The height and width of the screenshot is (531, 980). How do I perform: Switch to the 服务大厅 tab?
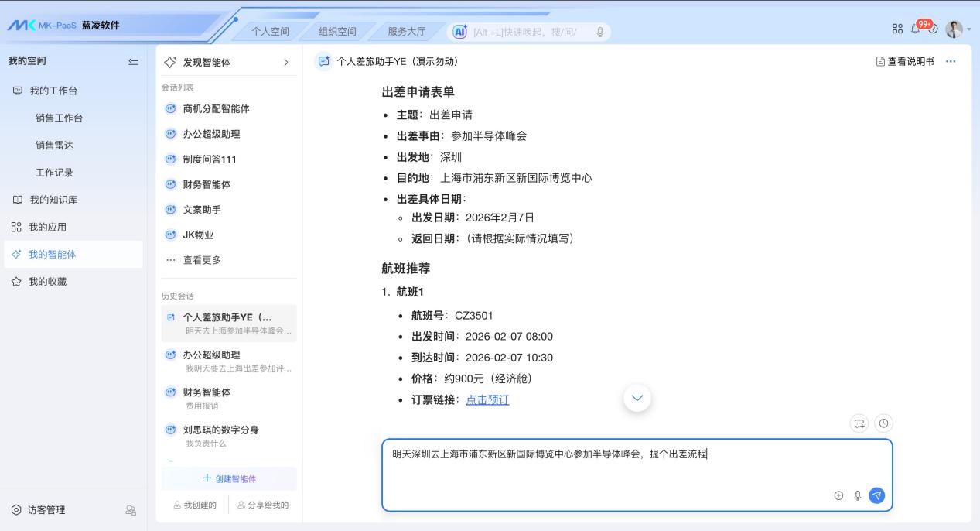(406, 32)
